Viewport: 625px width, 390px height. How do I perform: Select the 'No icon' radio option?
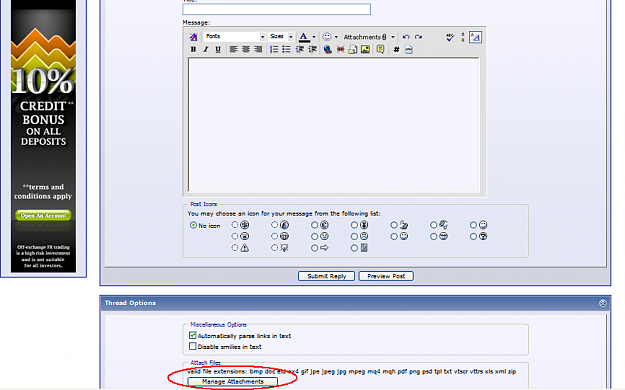click(x=193, y=225)
